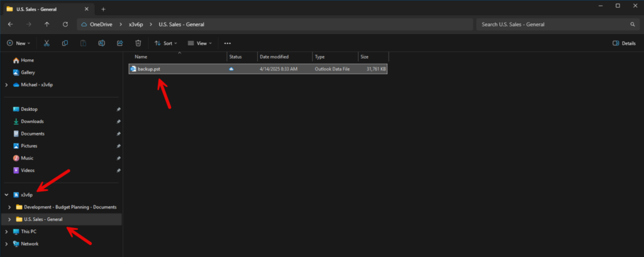This screenshot has width=644, height=257.
Task: Click the Outlook icon of backup.pst
Action: click(133, 69)
